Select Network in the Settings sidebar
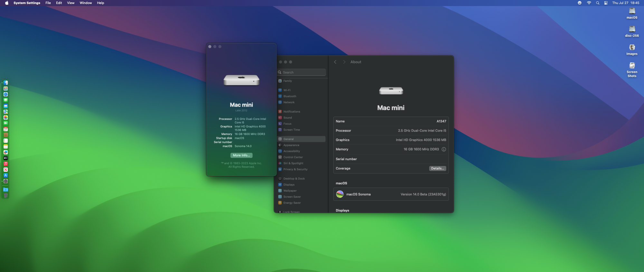Image resolution: width=644 pixels, height=272 pixels. 302,102
